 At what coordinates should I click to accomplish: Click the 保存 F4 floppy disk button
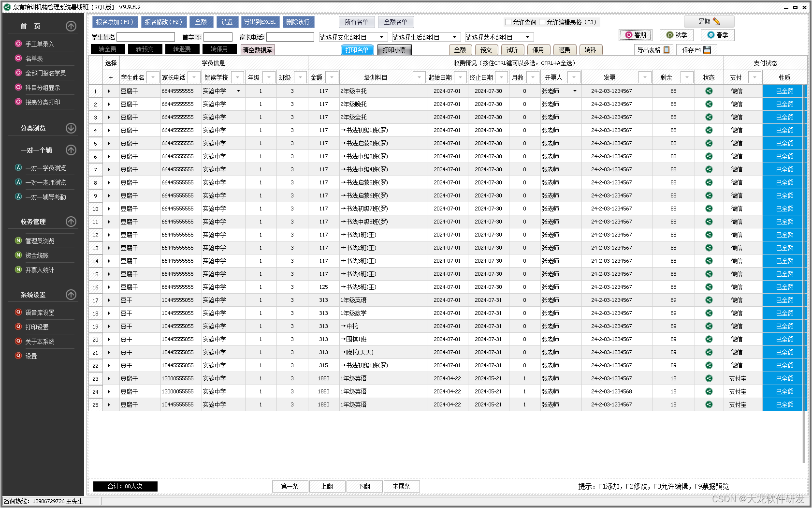point(696,50)
